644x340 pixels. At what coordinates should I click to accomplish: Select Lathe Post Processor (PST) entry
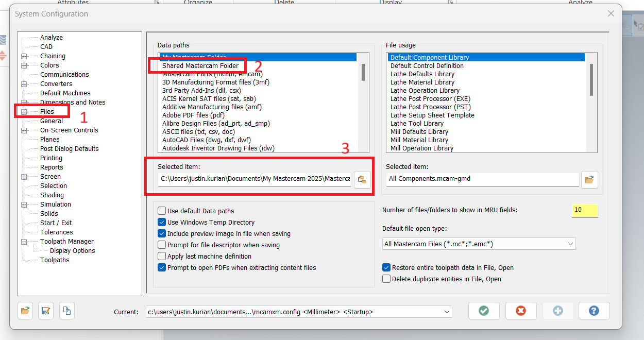pyautogui.click(x=430, y=107)
